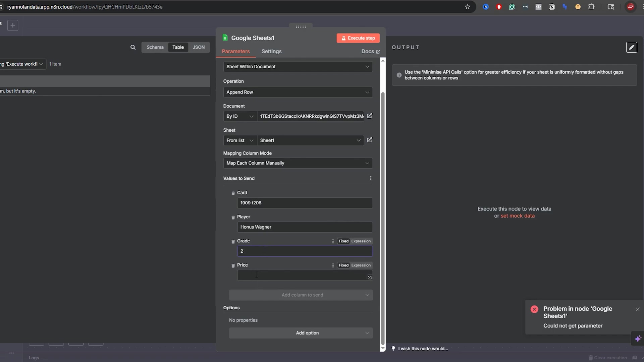Open Mapping Column Mode dropdown
644x362 pixels.
click(298, 163)
